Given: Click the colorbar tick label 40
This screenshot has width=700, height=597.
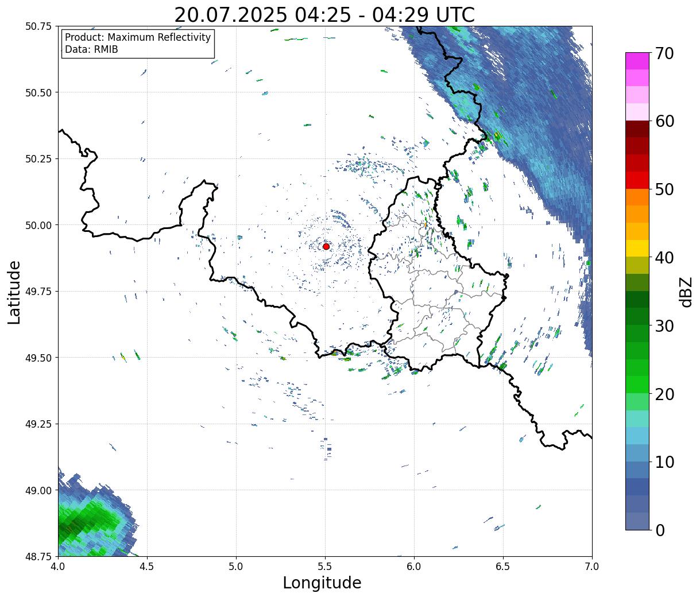Looking at the screenshot, I should point(664,258).
